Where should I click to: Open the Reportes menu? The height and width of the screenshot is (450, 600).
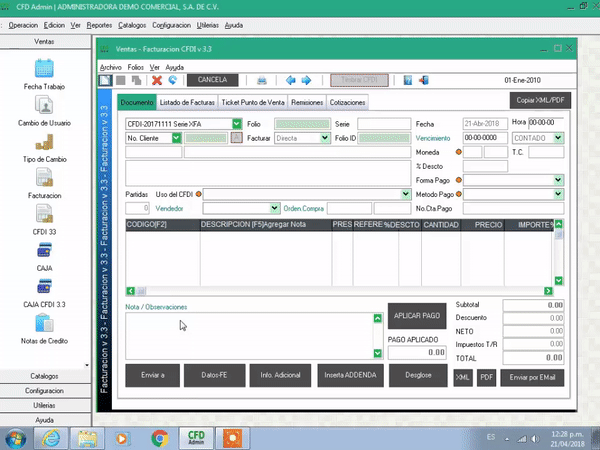tap(99, 25)
